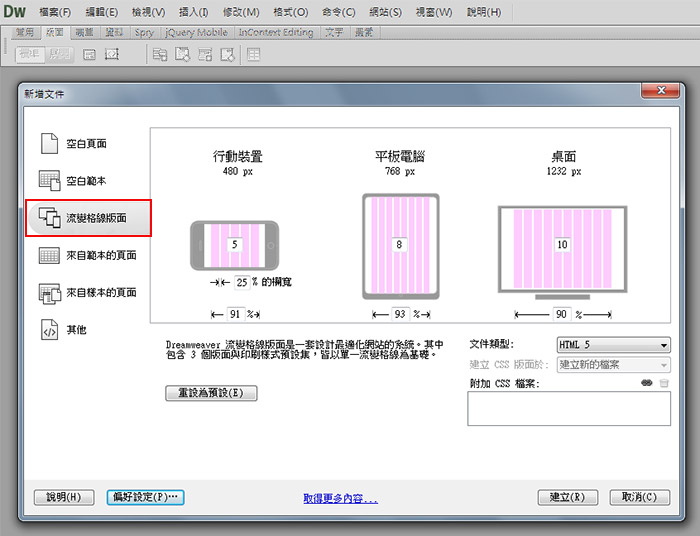The image size is (700, 536).
Task: Open the 命令(C) menu
Action: (x=338, y=12)
